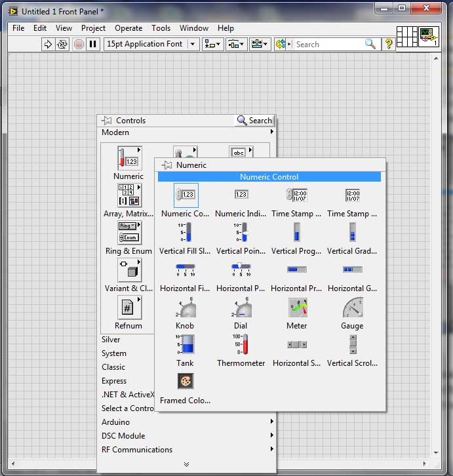The width and height of the screenshot is (453, 476).
Task: Pick the Framed Color Box icon
Action: (185, 382)
